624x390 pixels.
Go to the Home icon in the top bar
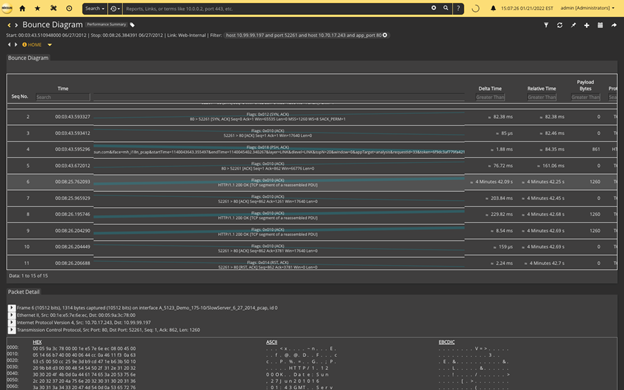22,8
